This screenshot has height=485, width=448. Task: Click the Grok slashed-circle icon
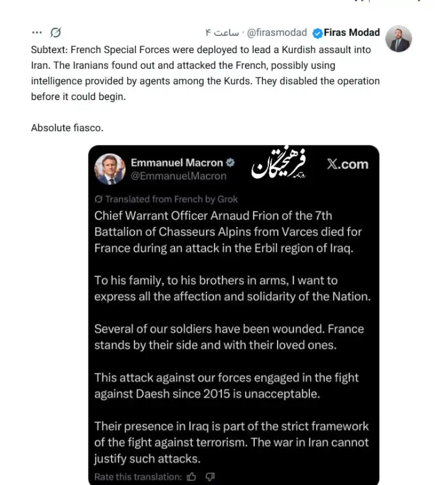tap(55, 32)
